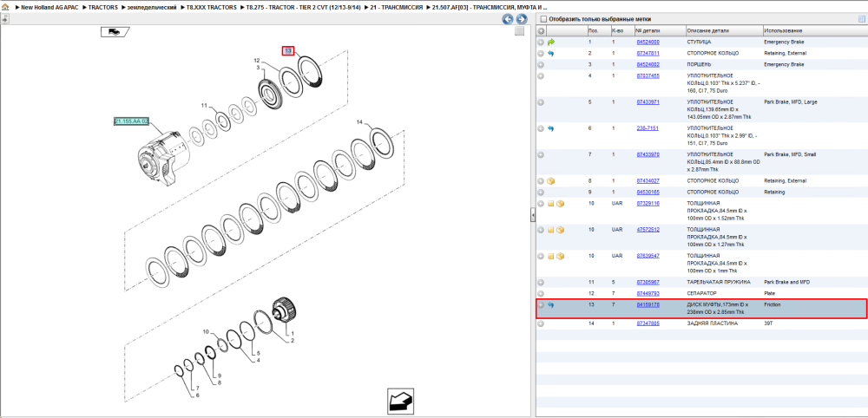Open part number link 84530165
868x418 pixels.
[648, 193]
